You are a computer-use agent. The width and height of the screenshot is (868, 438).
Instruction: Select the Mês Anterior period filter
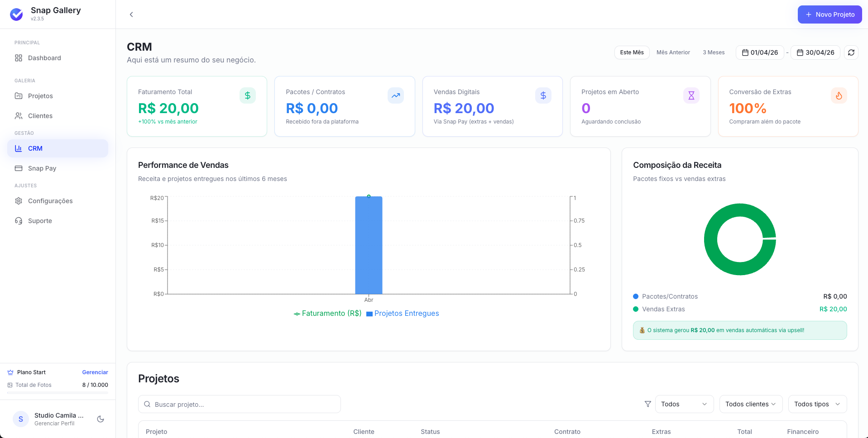point(673,52)
